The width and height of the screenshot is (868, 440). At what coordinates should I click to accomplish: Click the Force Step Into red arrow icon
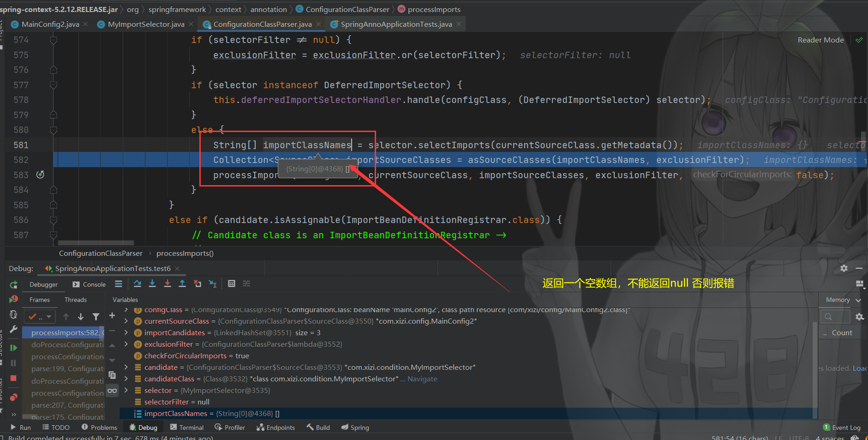pyautogui.click(x=168, y=283)
